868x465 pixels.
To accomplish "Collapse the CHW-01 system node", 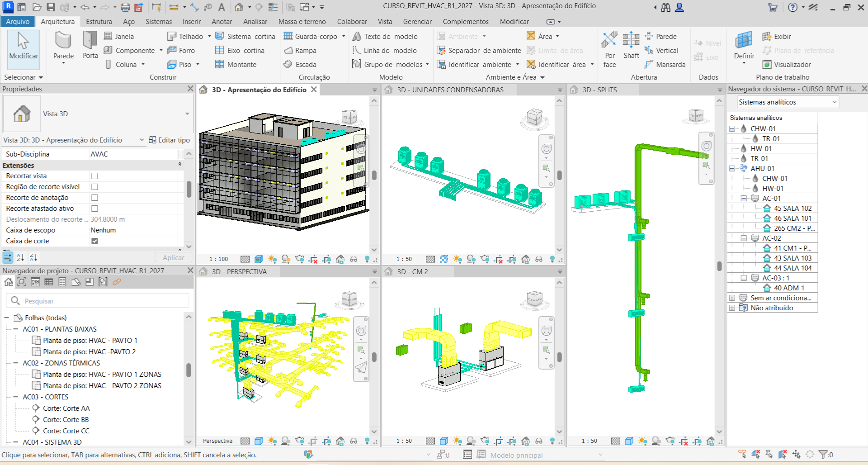I will (x=732, y=129).
